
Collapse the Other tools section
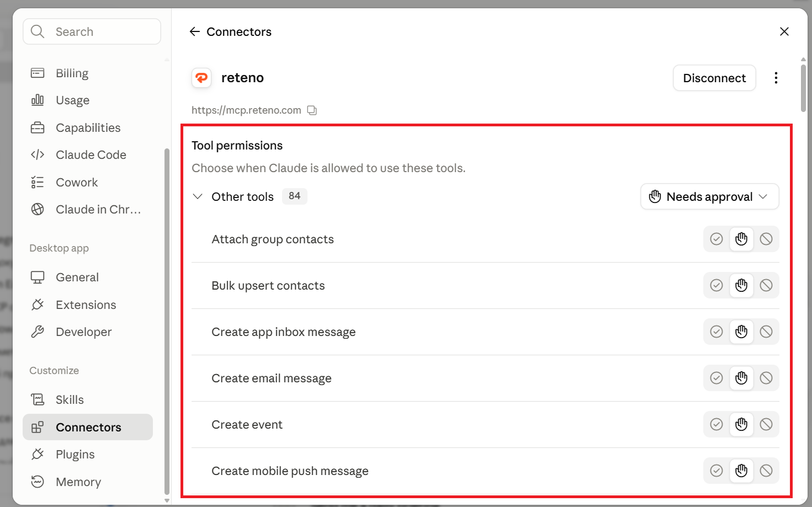pos(198,196)
